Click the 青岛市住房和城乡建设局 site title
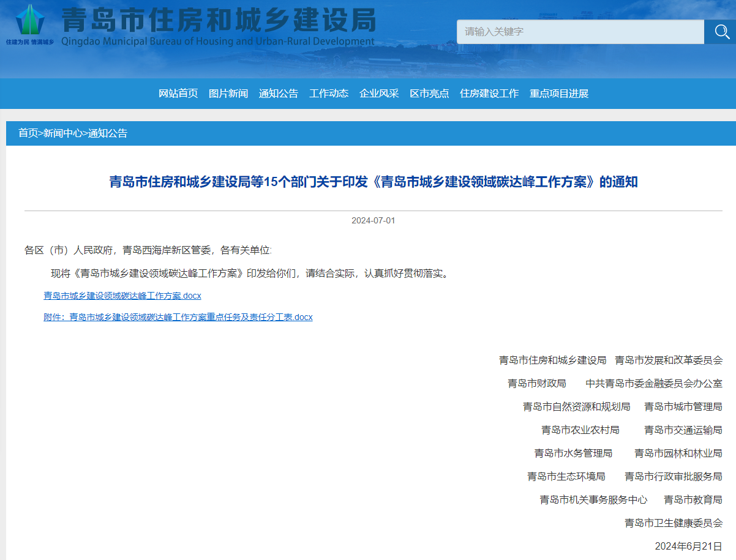 [x=219, y=20]
